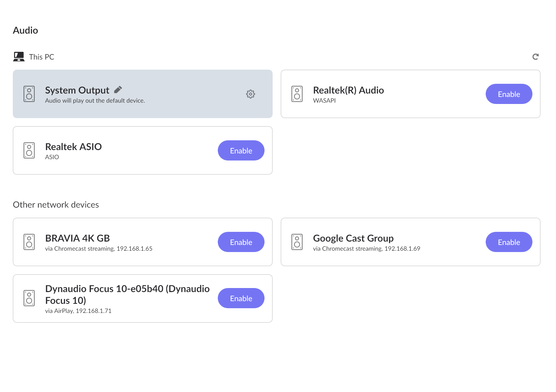Click 'via Chromecast streaming, 192.168.1.65' text
Screen dimensions: 556x392
[x=99, y=249]
